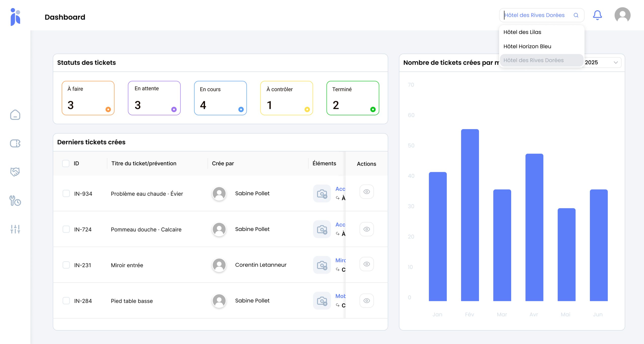Click the notification bell icon
Screen dimensions: 644x344
click(x=597, y=15)
